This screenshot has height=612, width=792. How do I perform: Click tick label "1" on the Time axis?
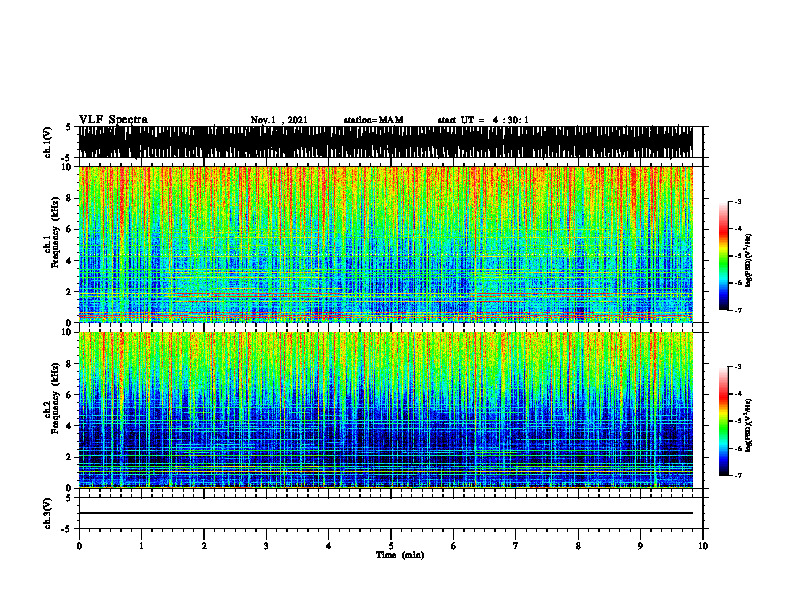click(141, 546)
